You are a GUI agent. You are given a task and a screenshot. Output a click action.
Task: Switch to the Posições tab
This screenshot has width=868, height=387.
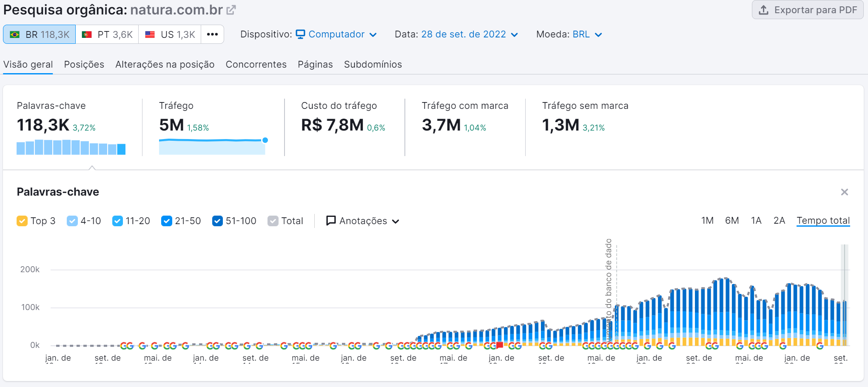[x=84, y=64]
